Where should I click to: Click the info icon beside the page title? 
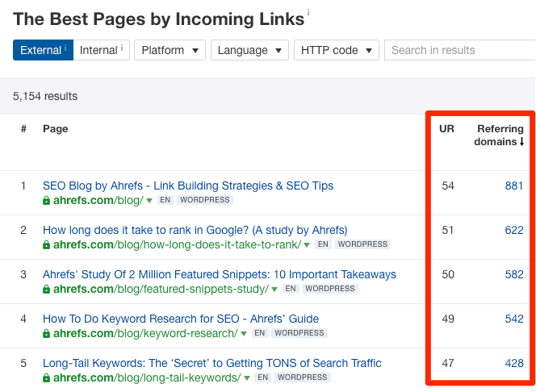coord(308,14)
